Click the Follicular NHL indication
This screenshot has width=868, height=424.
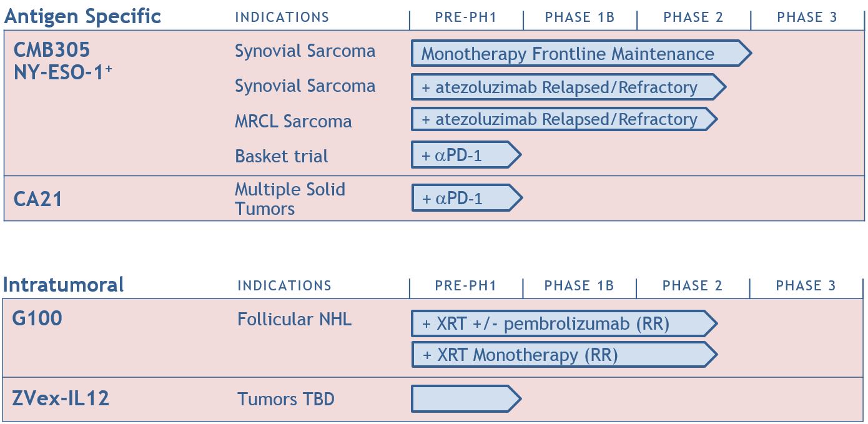pyautogui.click(x=294, y=320)
